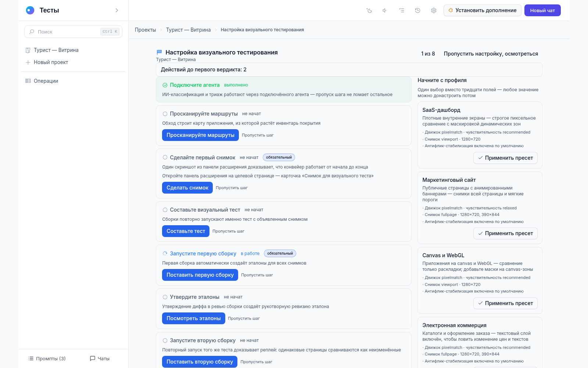Open the settings gear icon

(x=434, y=10)
